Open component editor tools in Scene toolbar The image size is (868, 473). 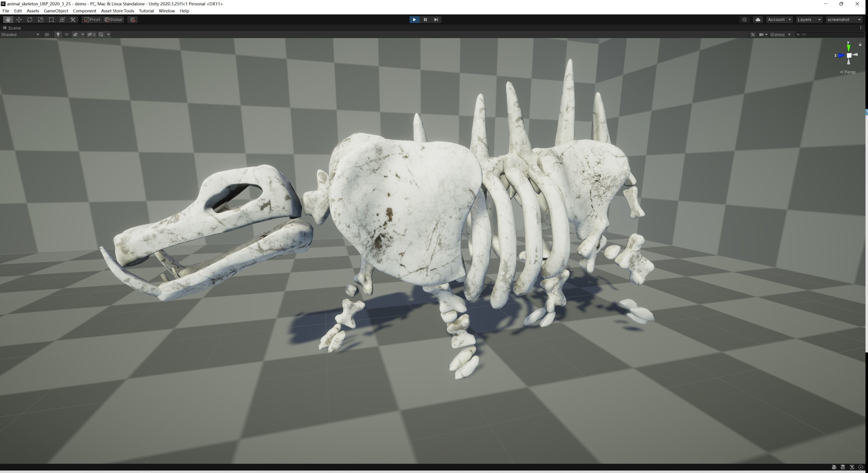pyautogui.click(x=753, y=34)
